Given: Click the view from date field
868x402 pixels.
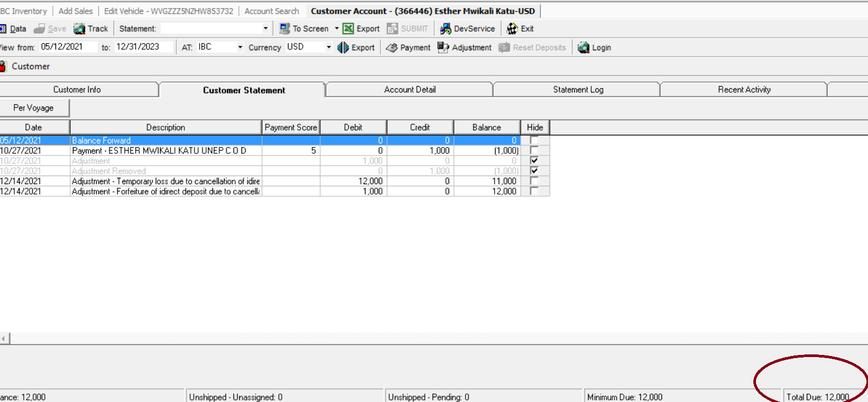Looking at the screenshot, I should [x=68, y=47].
